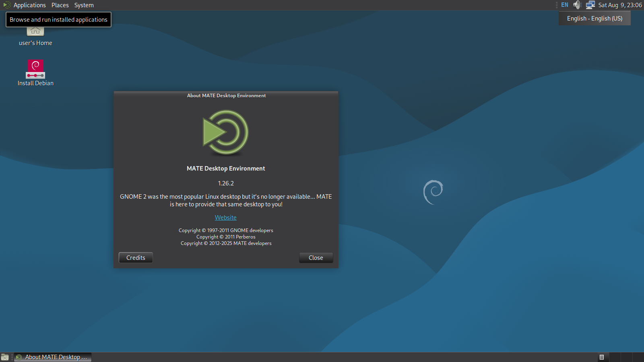The image size is (644, 362).
Task: Switch to the third workspace in the switcher
Action: (626, 357)
